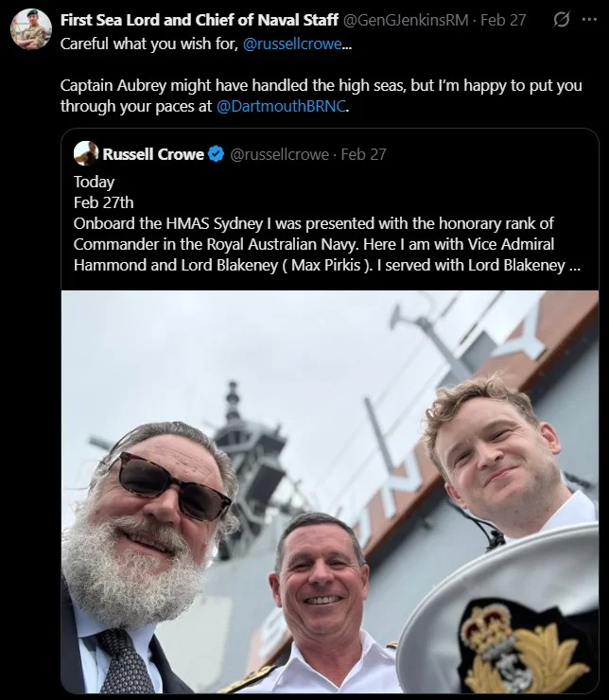Click the First Sea Lord profile avatar
609x700 pixels.
(x=30, y=29)
